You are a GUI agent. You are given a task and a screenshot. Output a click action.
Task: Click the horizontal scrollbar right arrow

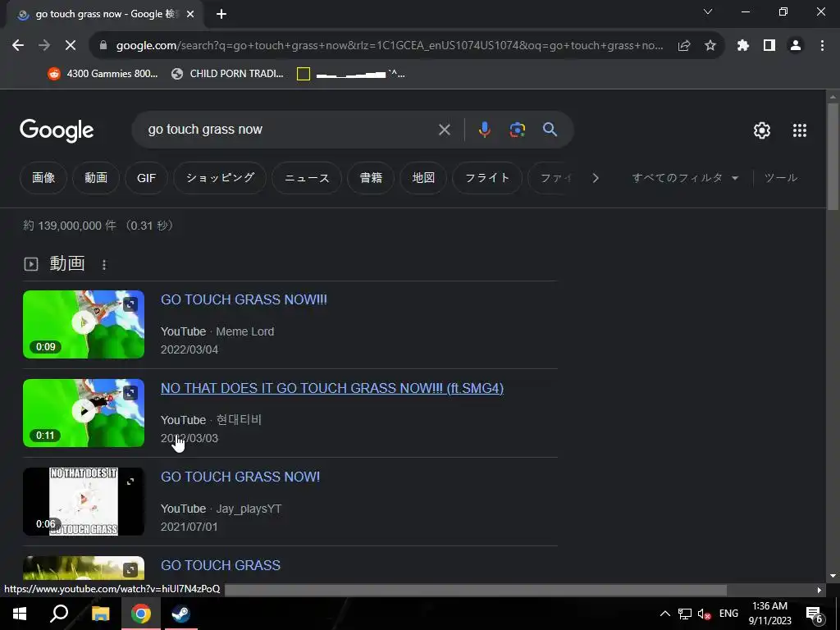click(819, 590)
